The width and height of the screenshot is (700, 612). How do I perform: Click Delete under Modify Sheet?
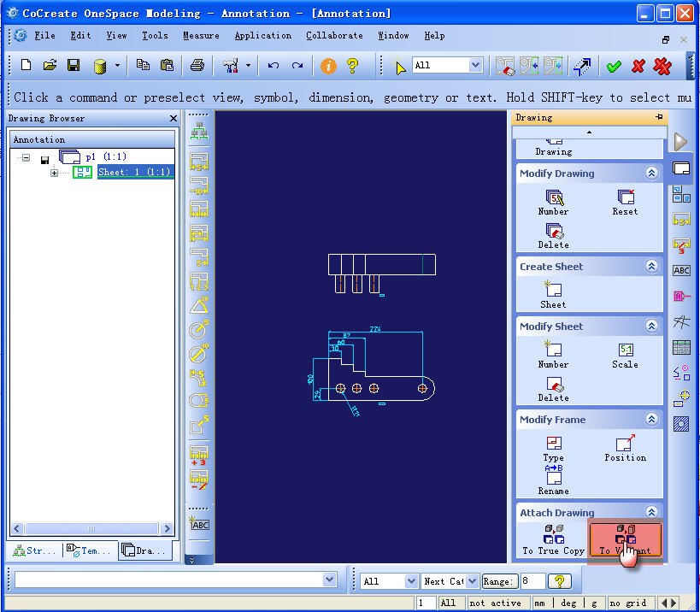click(554, 389)
